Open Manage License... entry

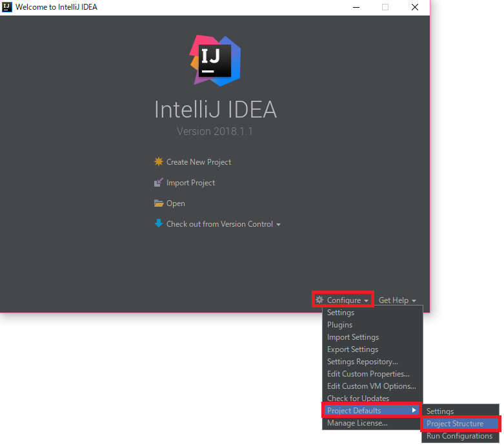372,423
